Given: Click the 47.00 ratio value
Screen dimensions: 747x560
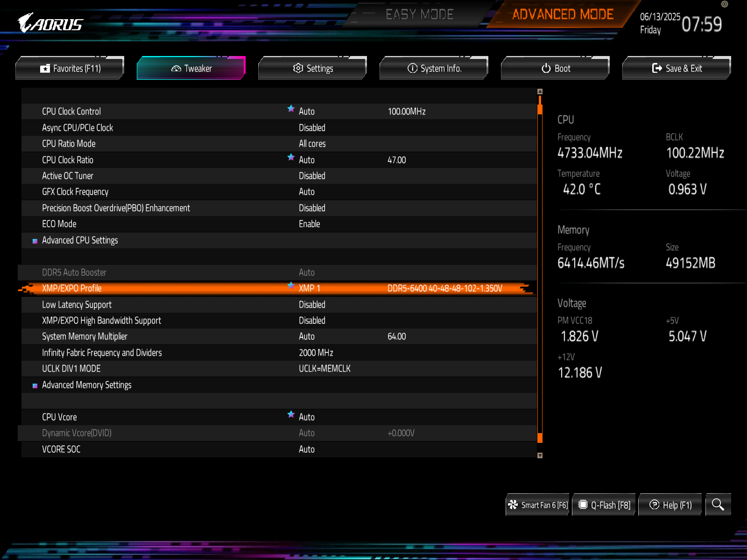Looking at the screenshot, I should click(397, 160).
